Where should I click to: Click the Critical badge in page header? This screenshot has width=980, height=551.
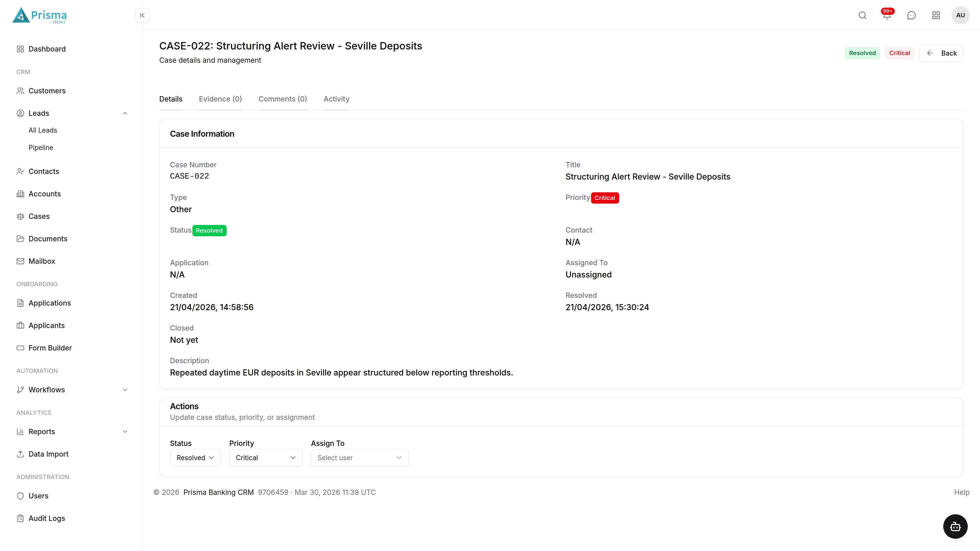pos(899,53)
